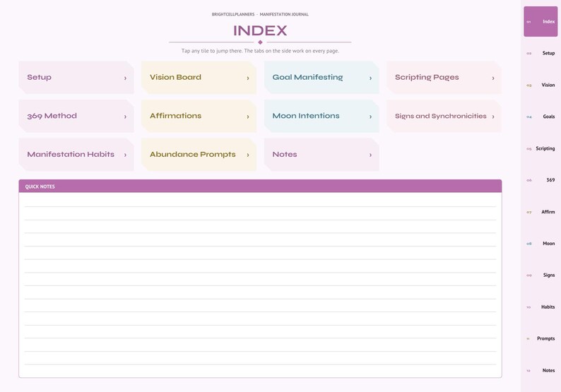Switch to the Vision side tab
The height and width of the screenshot is (392, 561).
[x=541, y=85]
